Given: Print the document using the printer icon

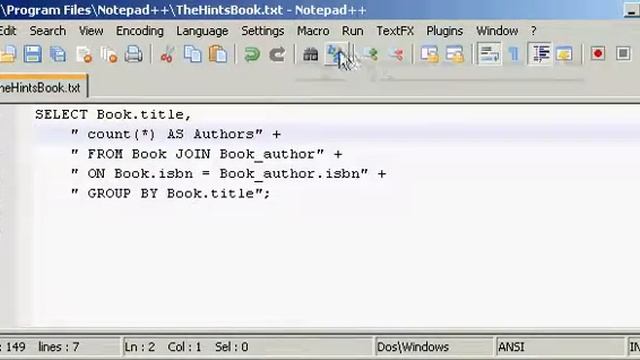Looking at the screenshot, I should (x=133, y=54).
